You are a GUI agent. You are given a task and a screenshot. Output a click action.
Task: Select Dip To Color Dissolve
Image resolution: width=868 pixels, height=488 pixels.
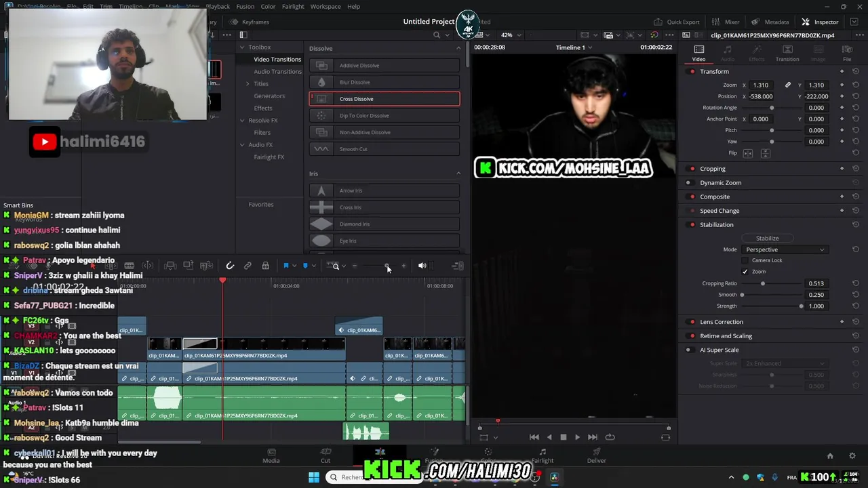384,116
